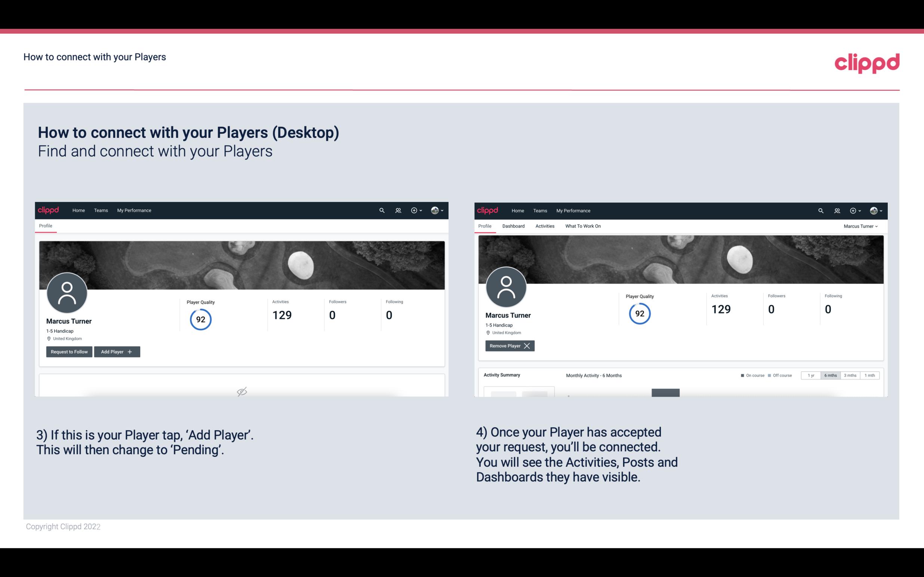This screenshot has width=924, height=577.
Task: Click the globe/language icon in top right
Action: pos(874,211)
